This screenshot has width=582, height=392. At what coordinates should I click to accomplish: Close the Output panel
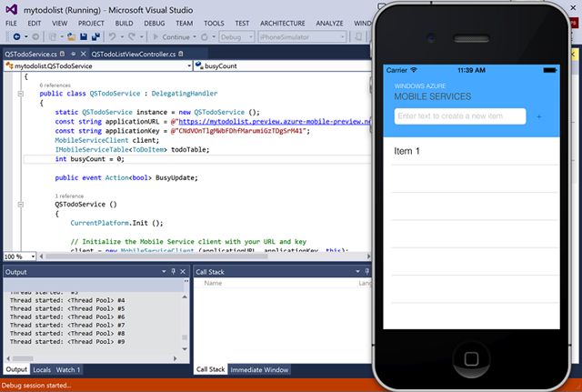click(x=183, y=272)
